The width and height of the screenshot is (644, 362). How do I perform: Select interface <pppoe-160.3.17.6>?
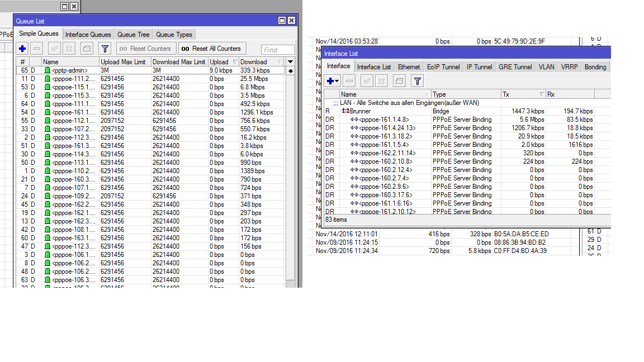coord(467,195)
